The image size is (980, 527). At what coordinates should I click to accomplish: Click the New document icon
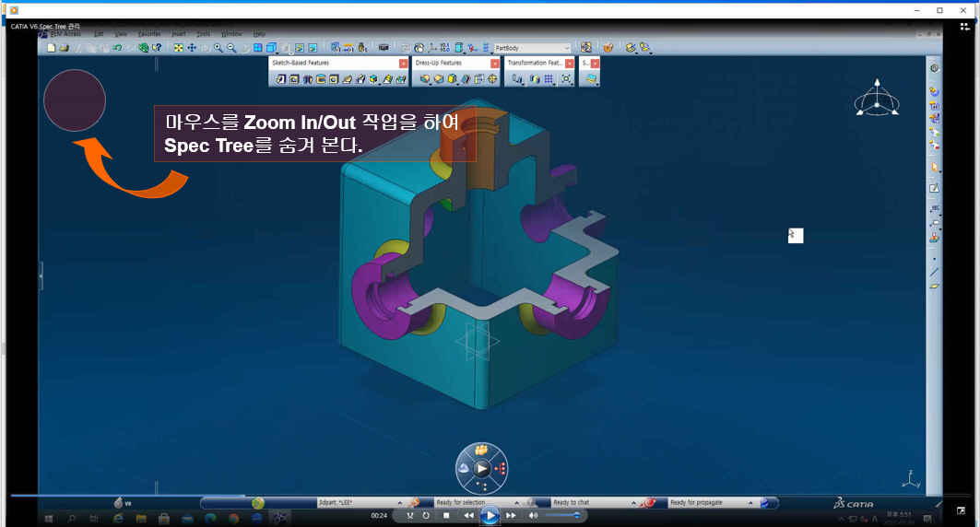[x=52, y=48]
